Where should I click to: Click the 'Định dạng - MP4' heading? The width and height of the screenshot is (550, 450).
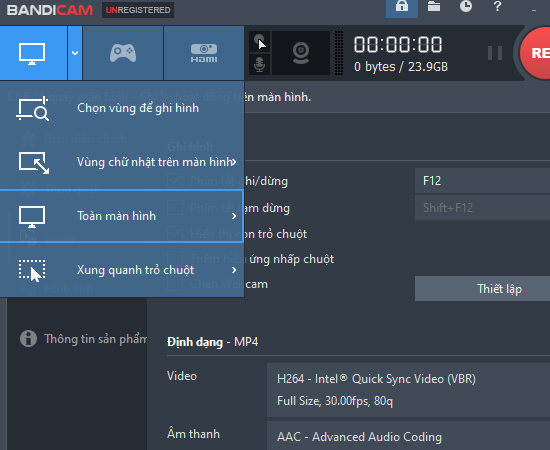(x=213, y=342)
